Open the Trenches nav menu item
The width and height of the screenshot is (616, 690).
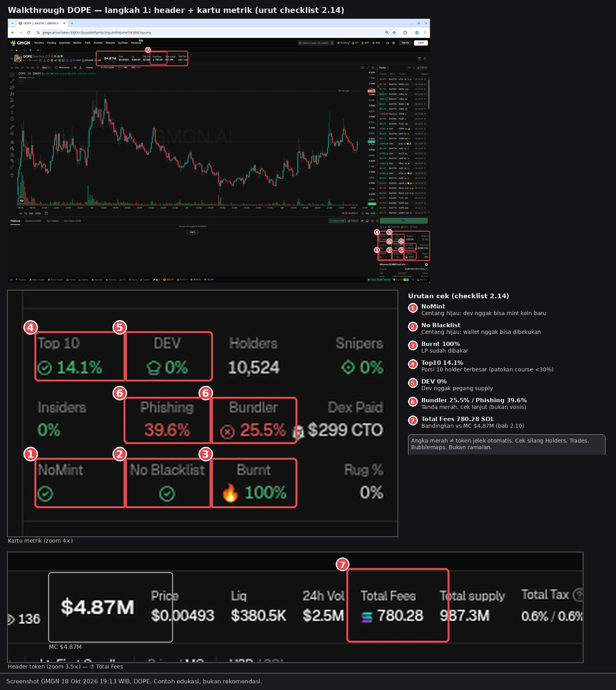(39, 43)
